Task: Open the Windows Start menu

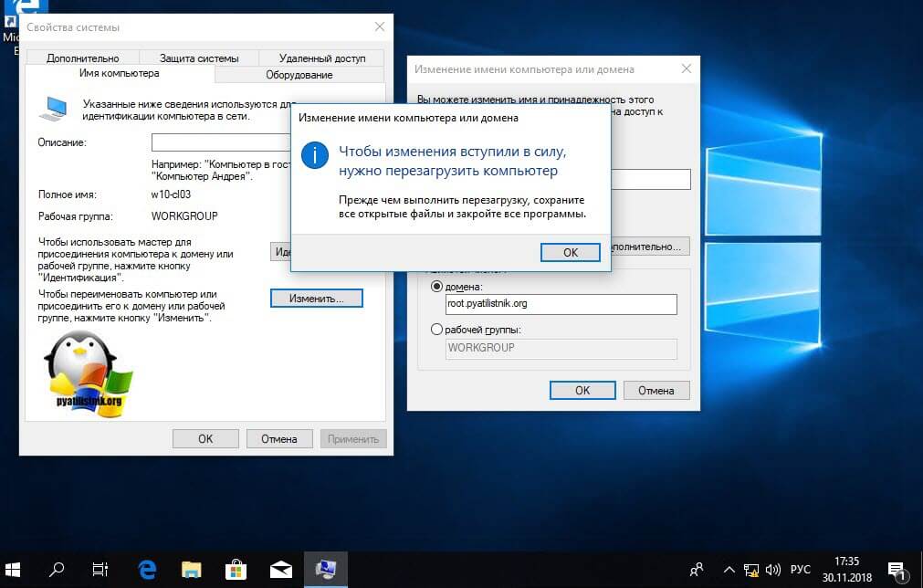Action: tap(14, 569)
